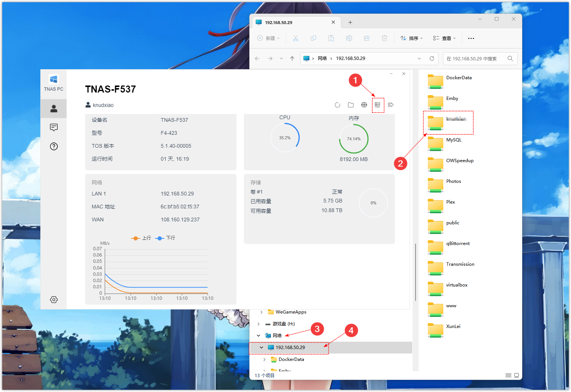Screen dimensions: 571x392
Task: Click the Cut scissors icon in Explorer
Action: point(296,38)
